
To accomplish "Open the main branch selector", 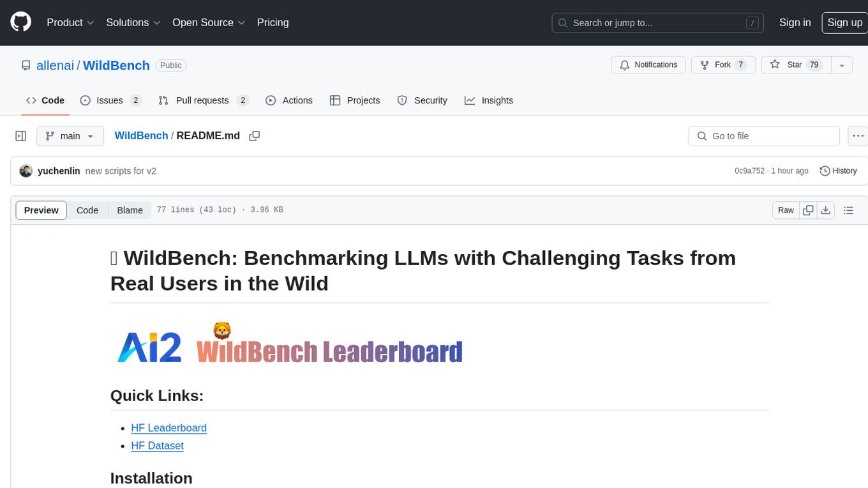I will tap(70, 136).
